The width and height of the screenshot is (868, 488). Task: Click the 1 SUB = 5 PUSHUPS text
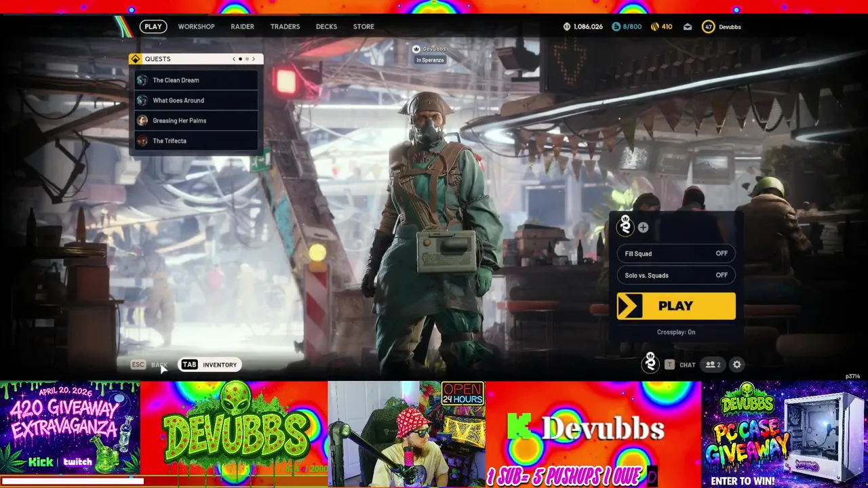[x=564, y=476]
